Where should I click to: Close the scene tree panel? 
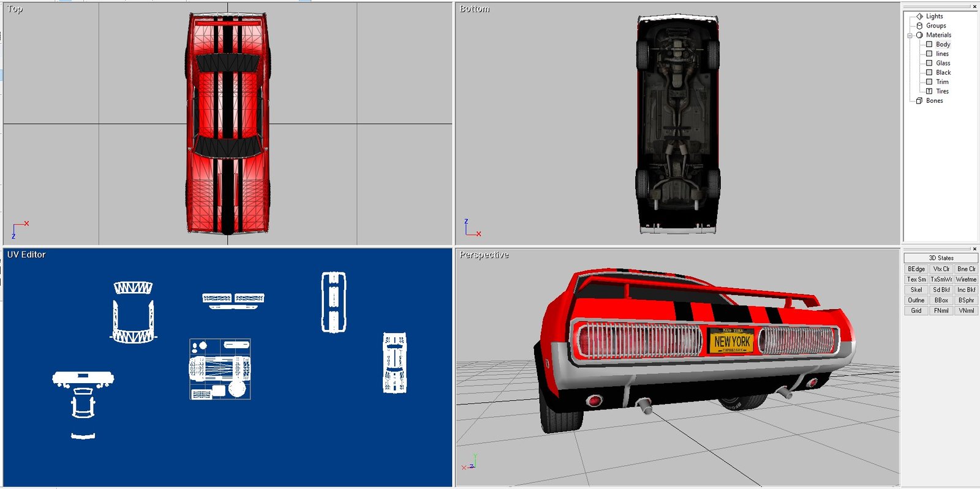974,7
